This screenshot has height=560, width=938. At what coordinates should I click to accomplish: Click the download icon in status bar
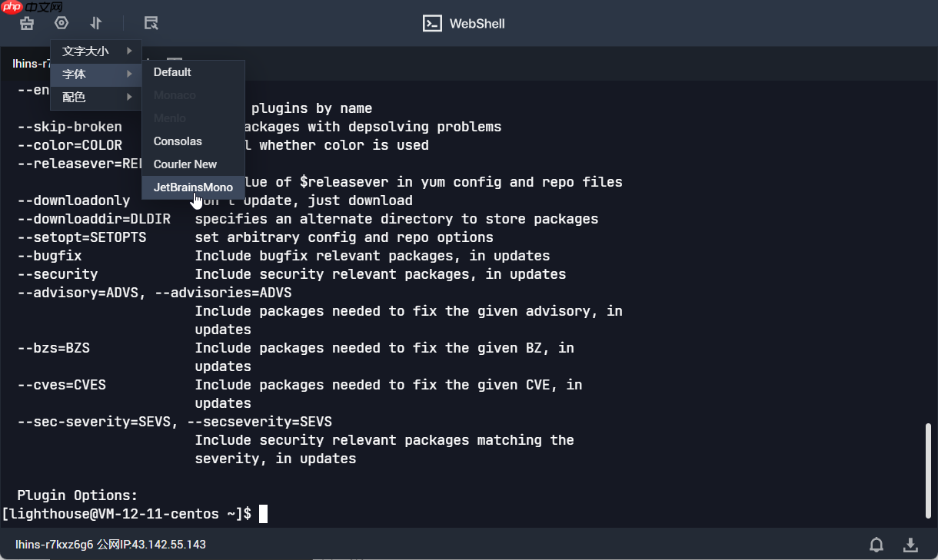click(x=910, y=545)
